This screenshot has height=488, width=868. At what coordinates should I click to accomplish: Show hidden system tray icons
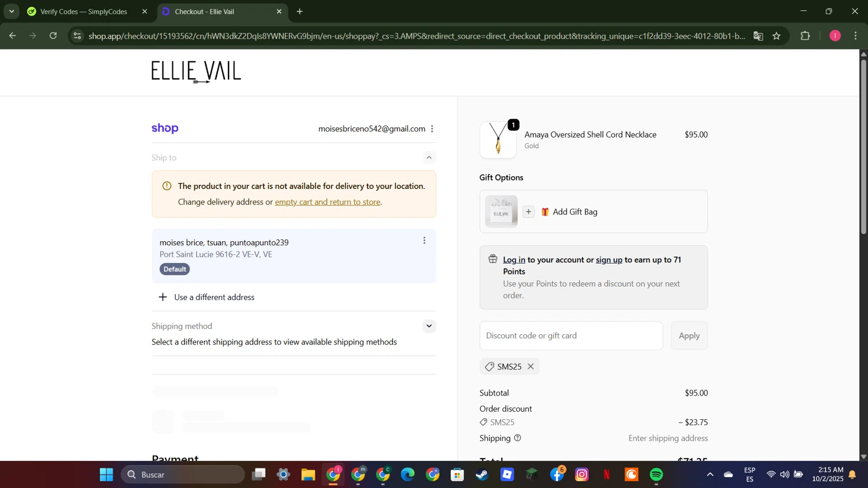[710, 475]
